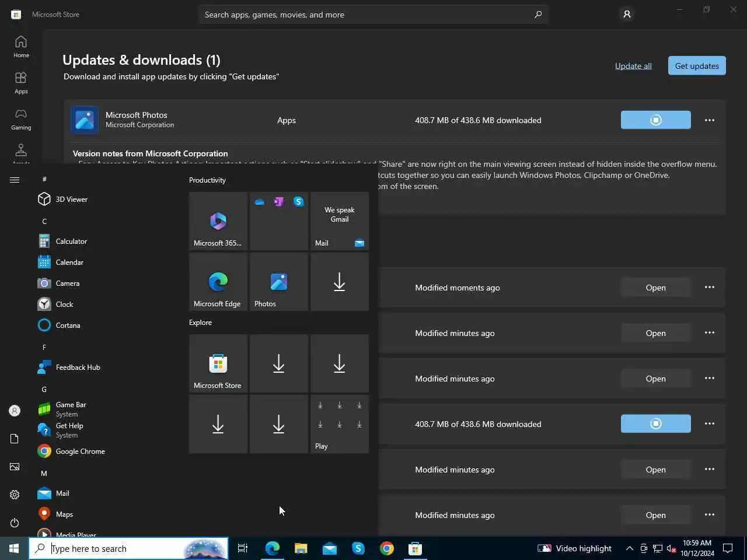Click the Microsoft 365 tile
Screen dimensions: 747x560
tap(218, 221)
